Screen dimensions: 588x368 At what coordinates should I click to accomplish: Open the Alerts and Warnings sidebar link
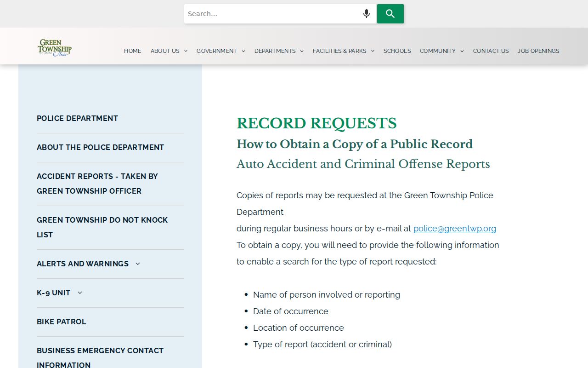coord(83,264)
